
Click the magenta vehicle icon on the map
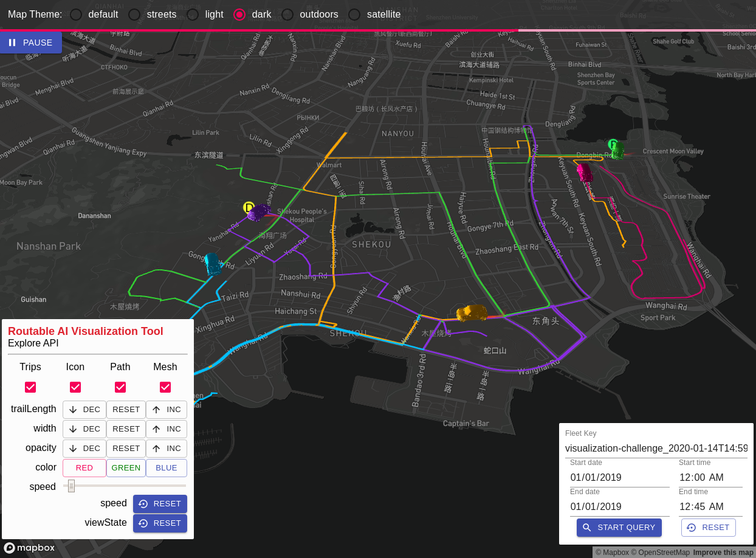click(x=585, y=173)
